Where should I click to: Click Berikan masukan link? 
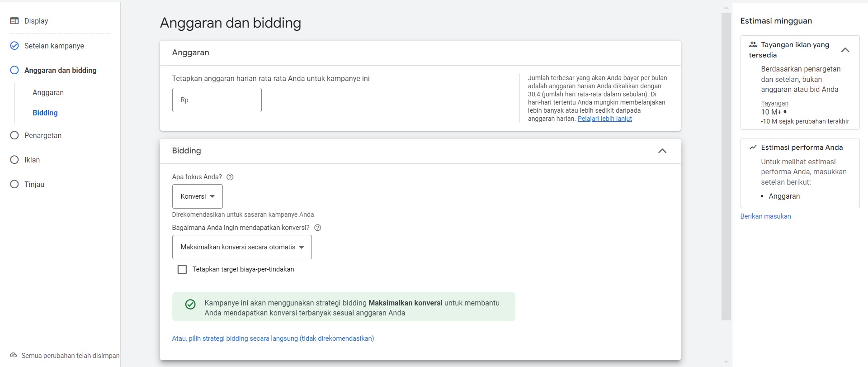pos(765,216)
